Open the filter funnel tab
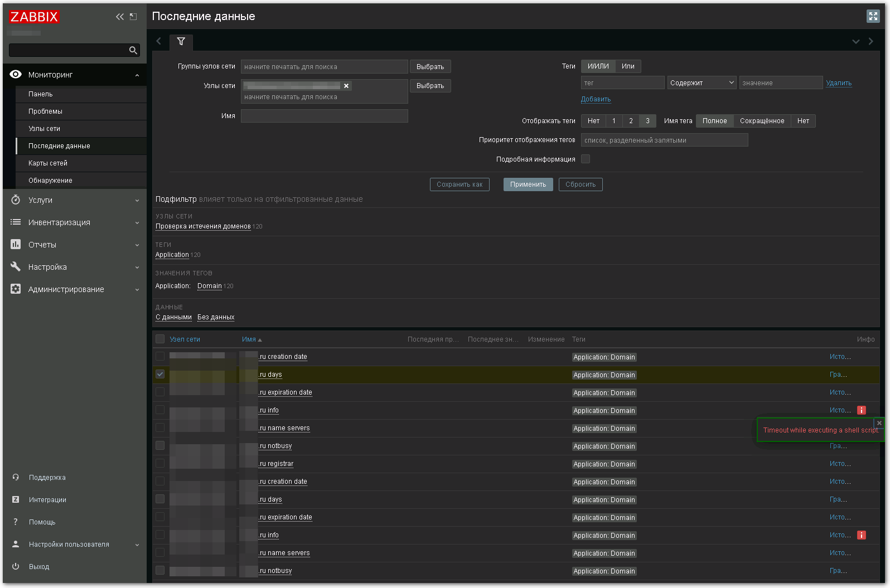This screenshot has height=588, width=890. click(x=181, y=41)
